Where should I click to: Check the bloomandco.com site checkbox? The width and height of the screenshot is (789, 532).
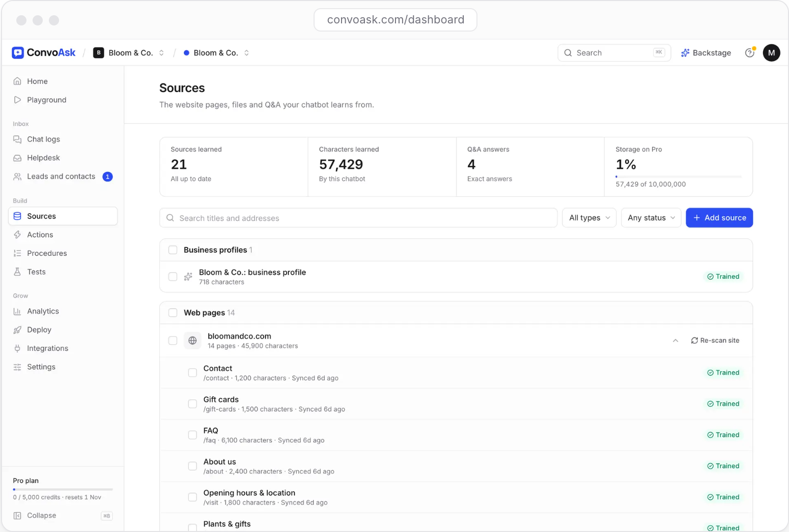[x=173, y=341]
